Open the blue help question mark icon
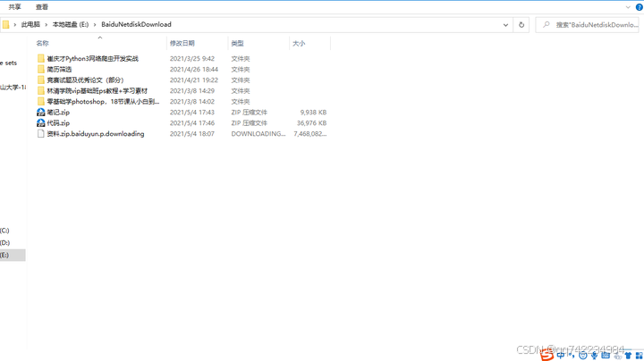 point(639,7)
